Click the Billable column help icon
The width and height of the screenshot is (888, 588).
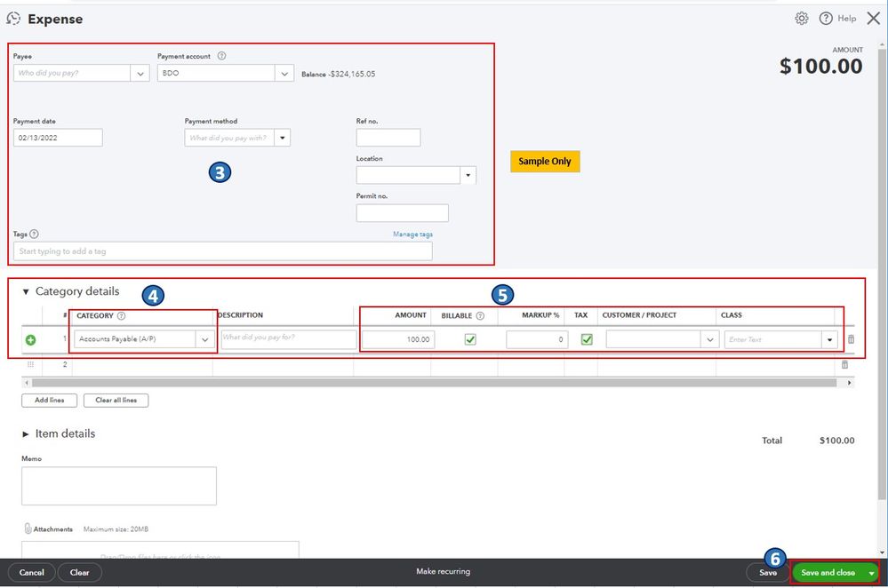tap(480, 316)
